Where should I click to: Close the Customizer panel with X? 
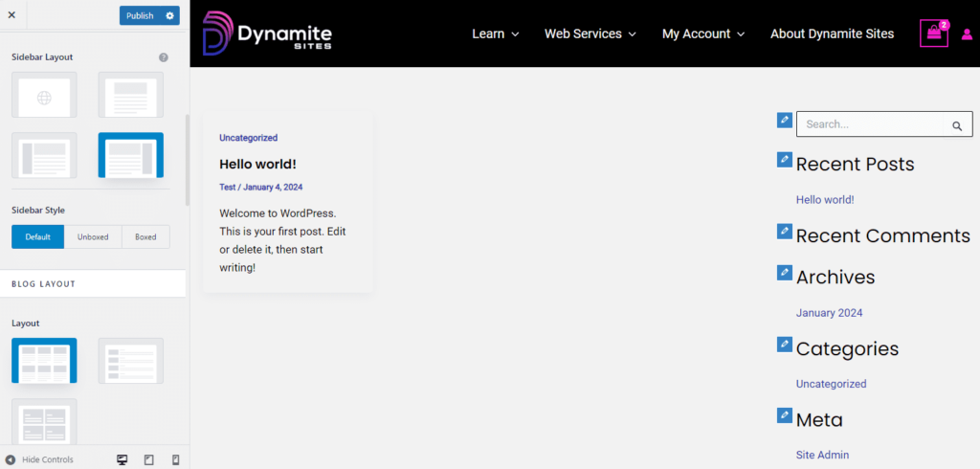coord(11,15)
